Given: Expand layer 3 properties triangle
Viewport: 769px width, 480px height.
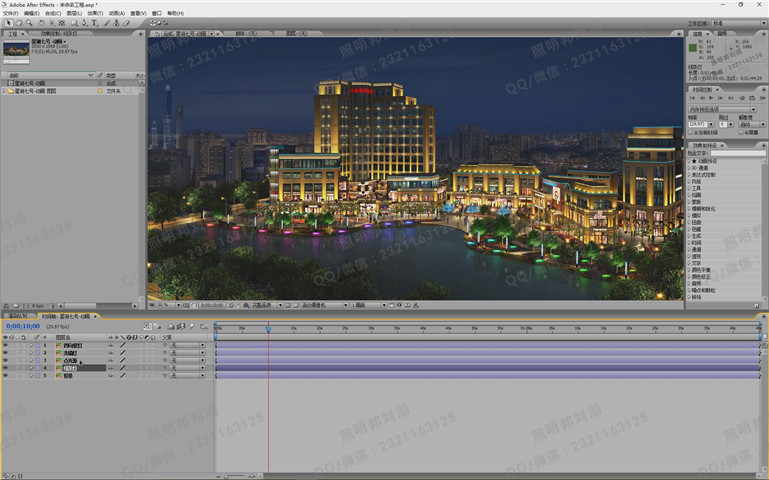Looking at the screenshot, I should point(31,360).
